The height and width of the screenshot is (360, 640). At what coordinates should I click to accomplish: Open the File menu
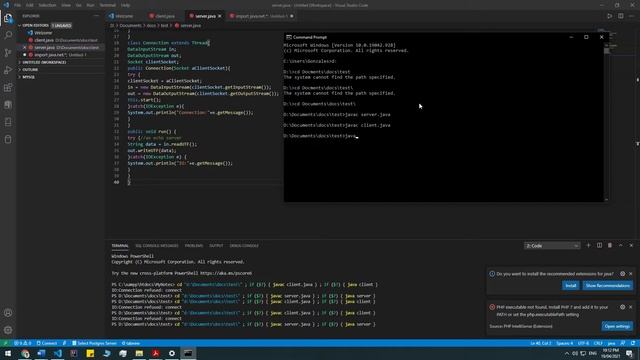tap(18, 5)
